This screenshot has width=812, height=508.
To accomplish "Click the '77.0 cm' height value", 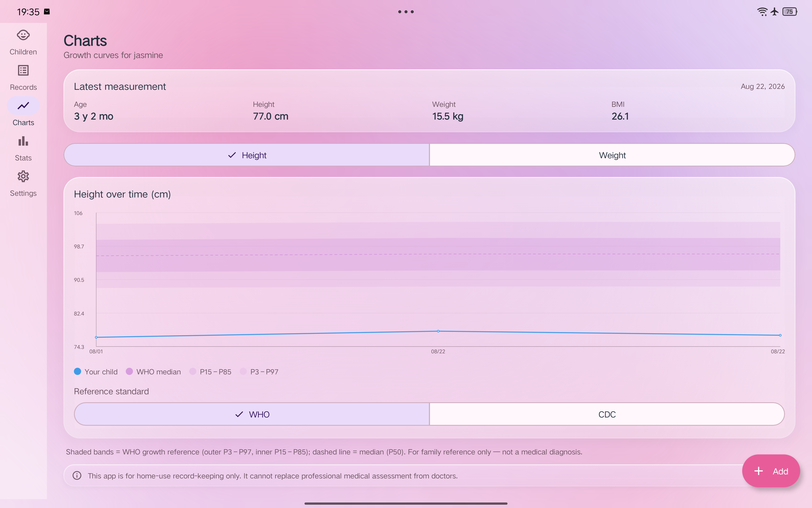I will click(x=271, y=116).
